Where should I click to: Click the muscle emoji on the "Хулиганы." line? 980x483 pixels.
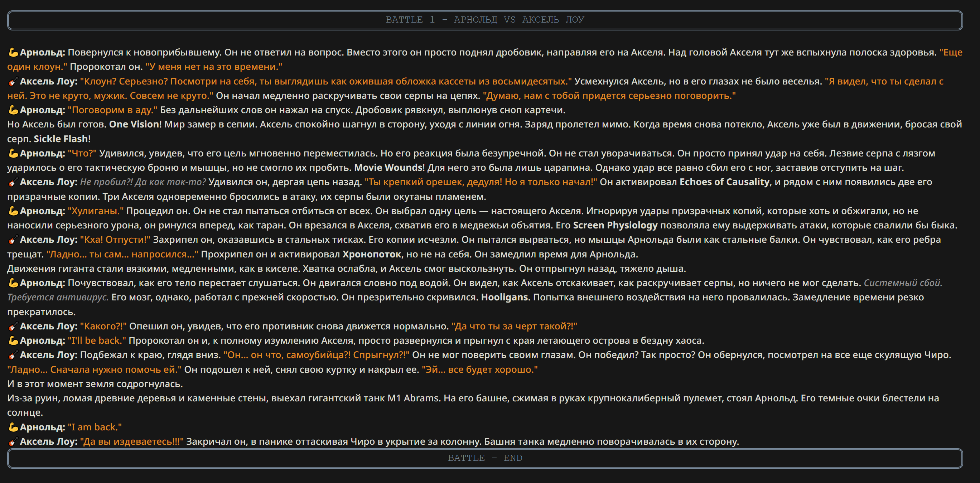click(13, 211)
